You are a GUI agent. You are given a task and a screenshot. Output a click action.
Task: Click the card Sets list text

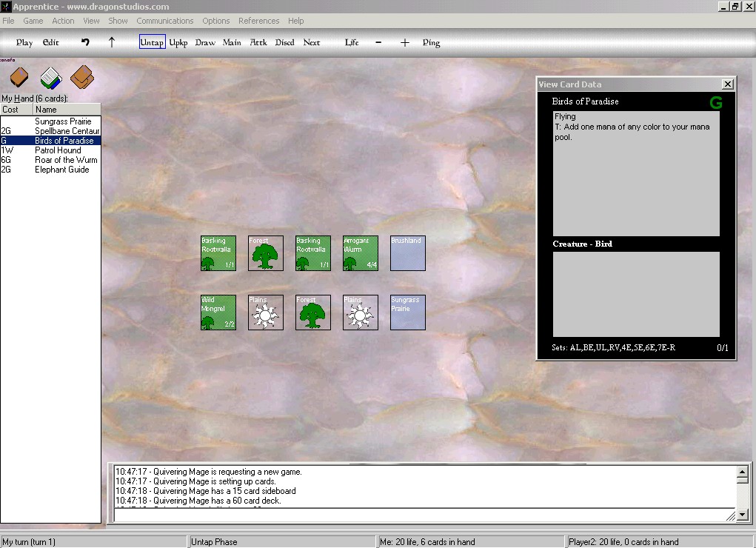(x=613, y=347)
